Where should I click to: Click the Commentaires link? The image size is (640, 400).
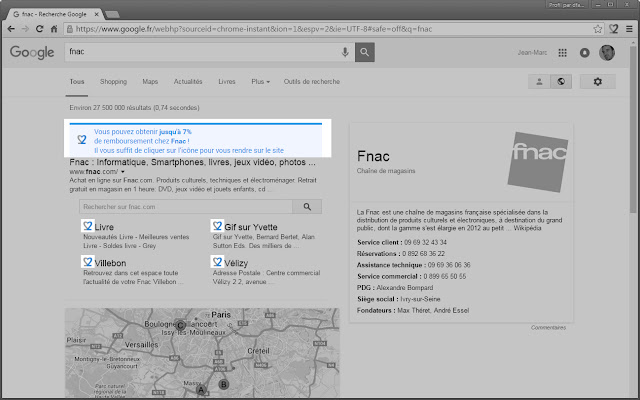click(x=548, y=328)
